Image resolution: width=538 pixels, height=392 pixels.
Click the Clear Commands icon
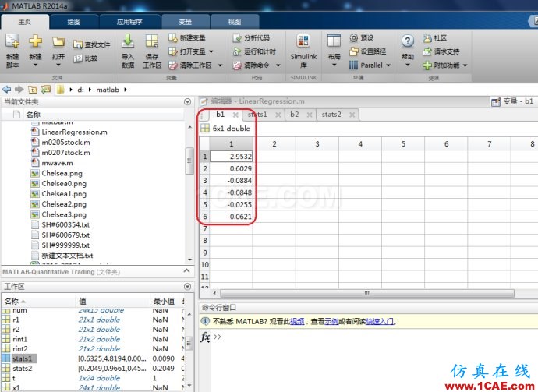237,65
